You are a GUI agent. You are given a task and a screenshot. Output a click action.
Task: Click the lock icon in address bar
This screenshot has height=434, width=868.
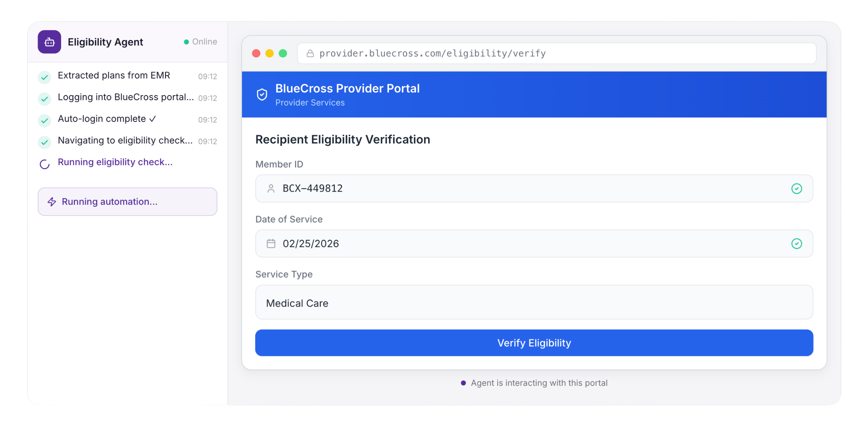[x=310, y=54]
